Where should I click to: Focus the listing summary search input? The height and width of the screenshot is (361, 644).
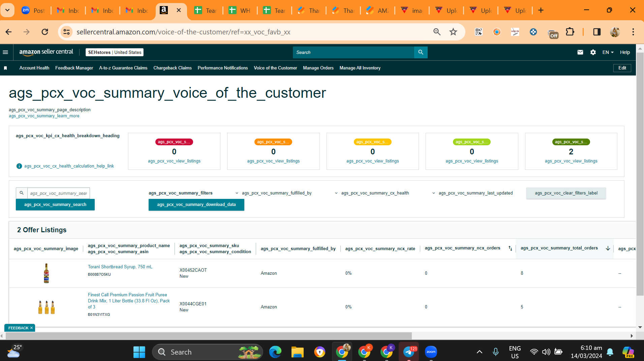(x=59, y=193)
